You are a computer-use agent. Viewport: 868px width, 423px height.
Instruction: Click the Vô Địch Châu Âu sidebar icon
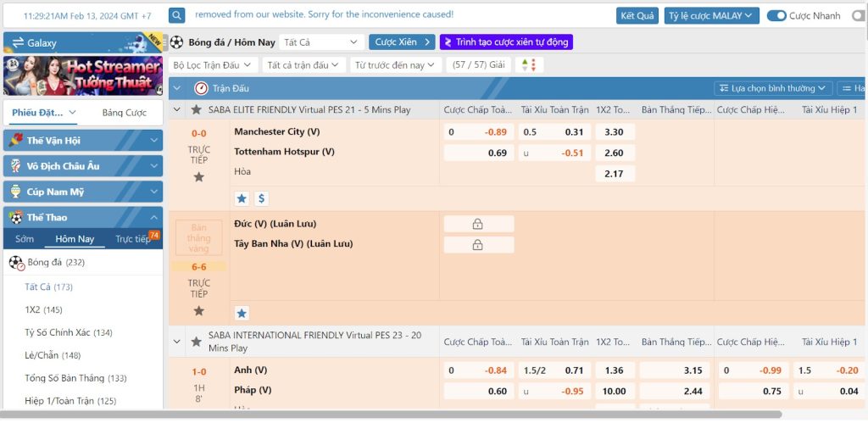[16, 166]
